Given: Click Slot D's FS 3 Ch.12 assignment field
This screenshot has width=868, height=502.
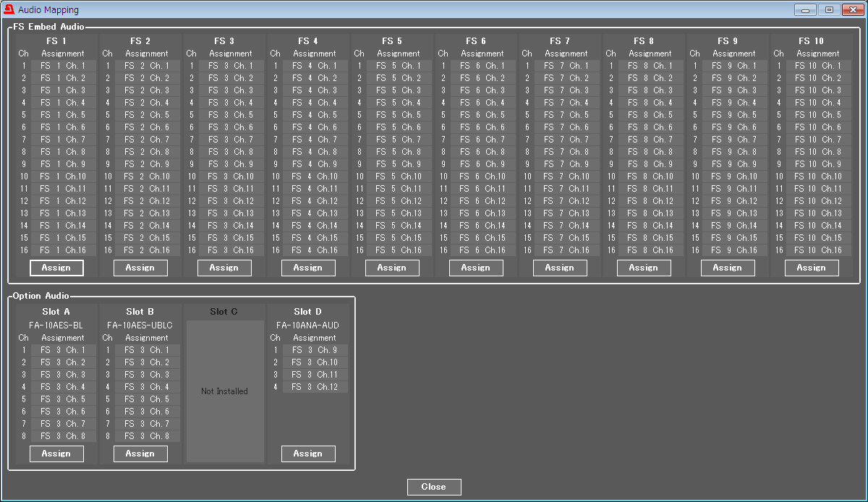Looking at the screenshot, I should (315, 387).
